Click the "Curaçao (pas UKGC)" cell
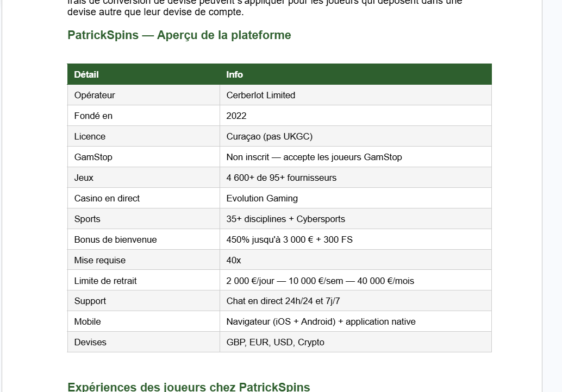Viewport: 562px width, 392px height. [x=355, y=136]
